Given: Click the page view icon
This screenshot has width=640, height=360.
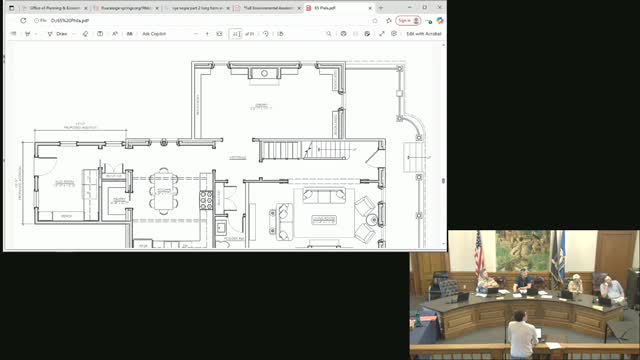Looking at the screenshot, I should (x=280, y=34).
